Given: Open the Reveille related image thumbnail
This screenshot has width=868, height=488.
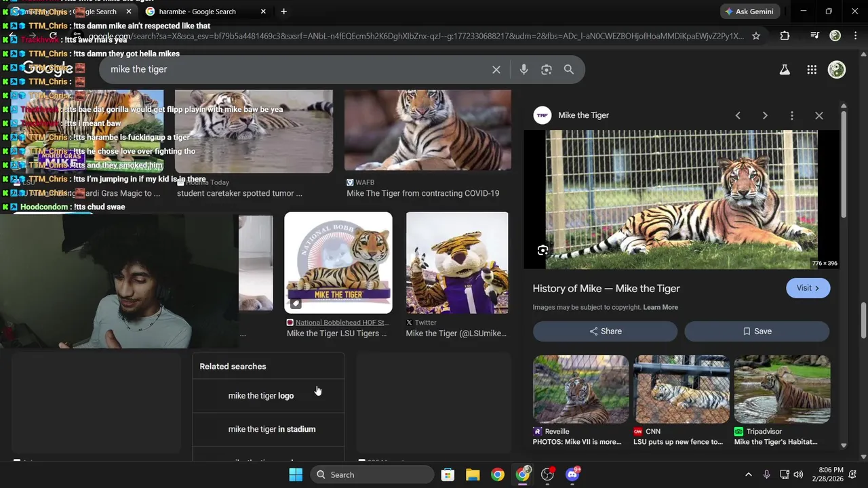Looking at the screenshot, I should click(580, 389).
